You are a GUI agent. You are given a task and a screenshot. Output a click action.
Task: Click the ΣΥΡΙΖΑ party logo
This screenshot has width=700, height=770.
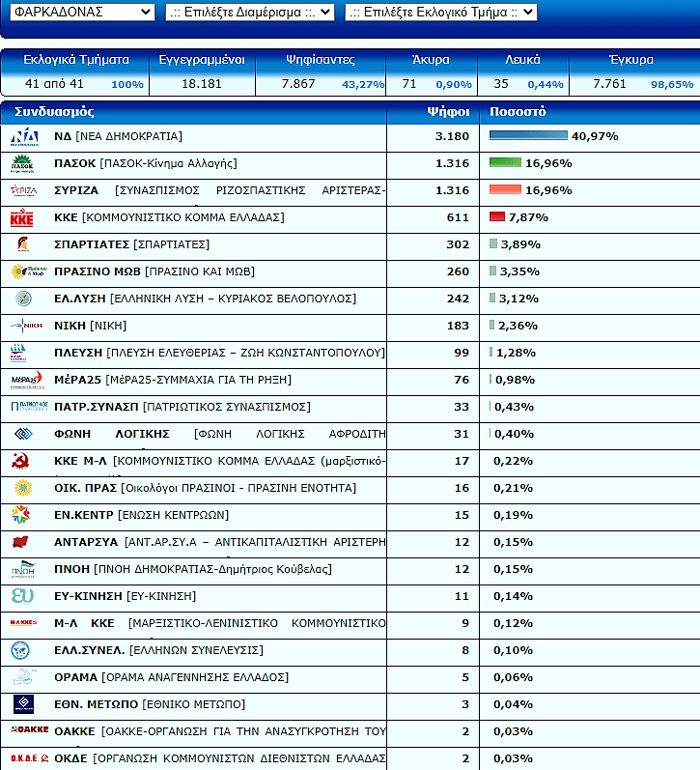point(23,191)
